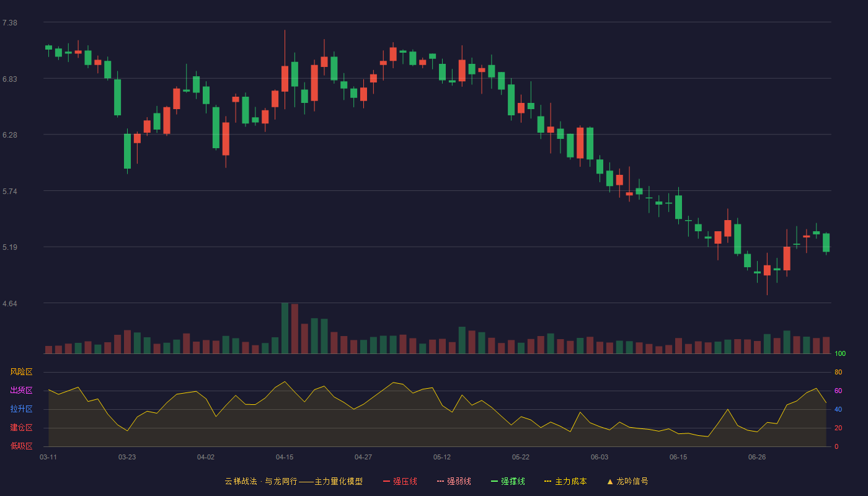
Task: Click the magenta 60 indicator axis value
Action: pyautogui.click(x=838, y=391)
